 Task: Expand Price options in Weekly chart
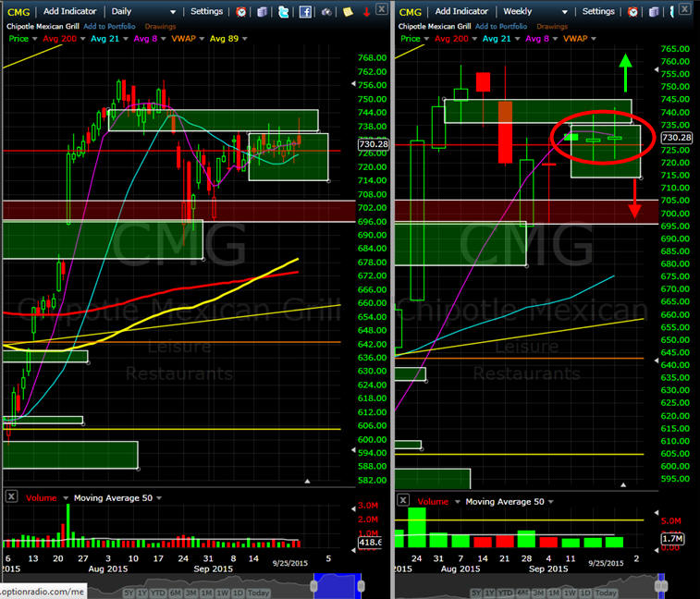pyautogui.click(x=426, y=39)
